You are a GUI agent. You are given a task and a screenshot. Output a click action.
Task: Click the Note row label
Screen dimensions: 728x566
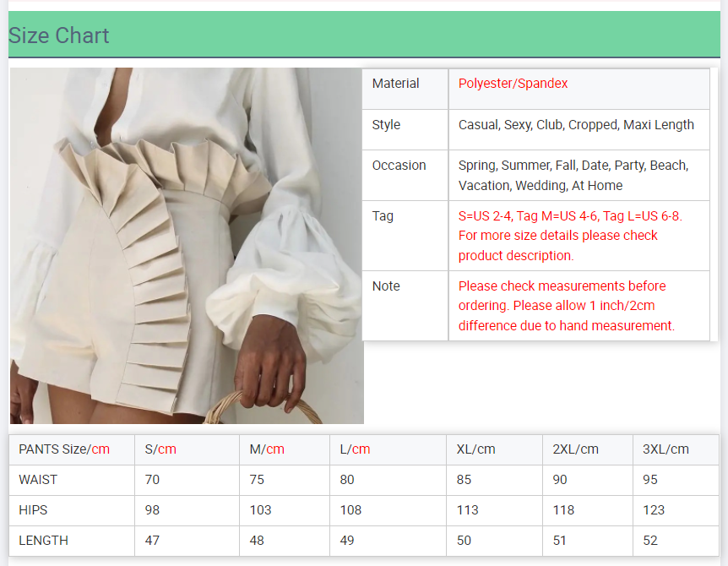coord(386,286)
